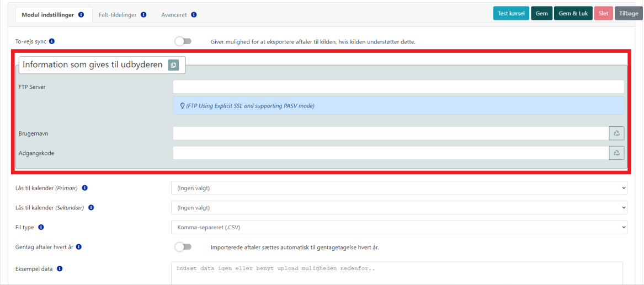Toggle Gentag aftaler hvert år switch
This screenshot has height=285, width=644.
pyautogui.click(x=183, y=247)
